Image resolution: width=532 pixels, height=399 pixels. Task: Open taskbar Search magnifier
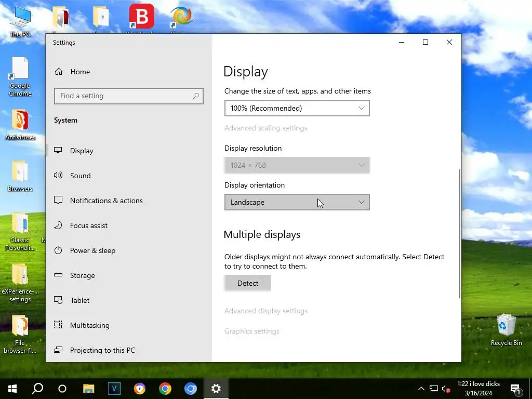37,389
